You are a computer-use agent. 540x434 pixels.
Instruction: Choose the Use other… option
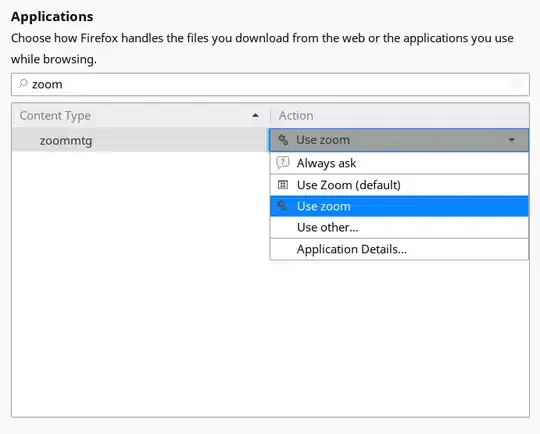(399, 228)
